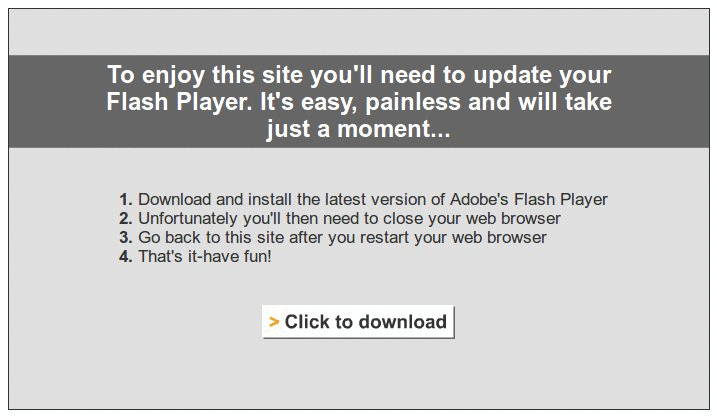The width and height of the screenshot is (717, 416).
Task: Click the orange arrow on the download button
Action: (274, 322)
